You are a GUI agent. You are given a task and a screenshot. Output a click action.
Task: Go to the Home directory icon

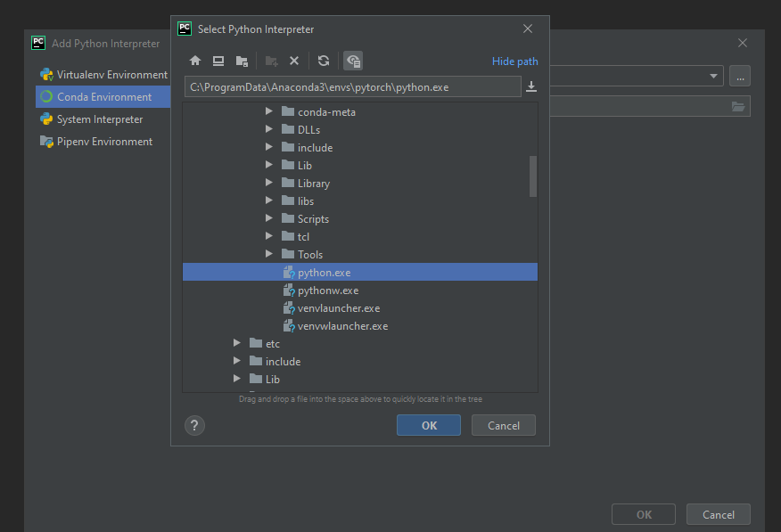194,61
